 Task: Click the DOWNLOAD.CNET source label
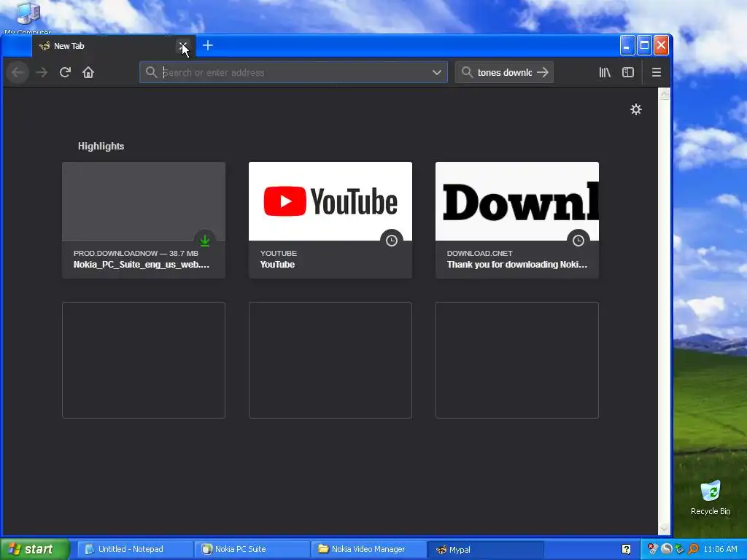click(x=480, y=253)
